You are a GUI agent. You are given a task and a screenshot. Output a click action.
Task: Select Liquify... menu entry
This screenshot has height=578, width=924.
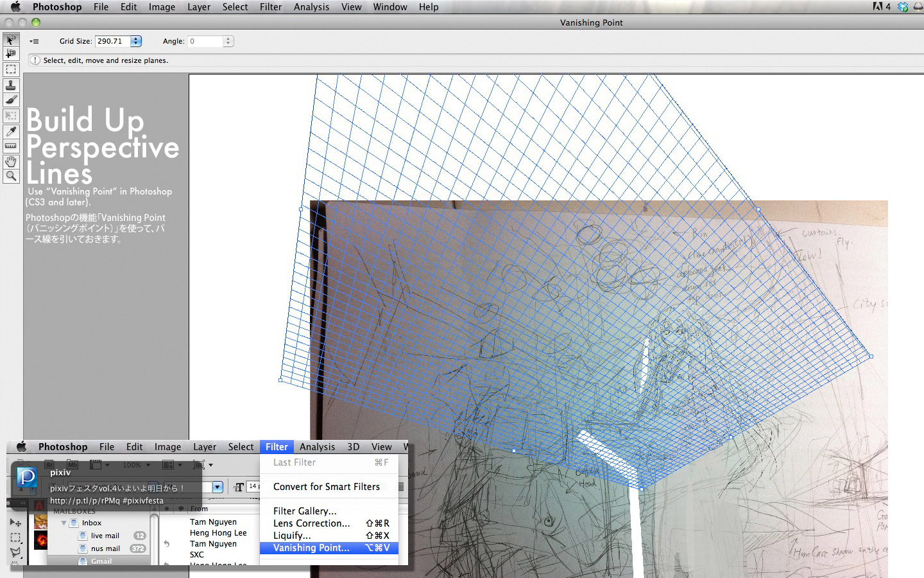[x=292, y=536]
